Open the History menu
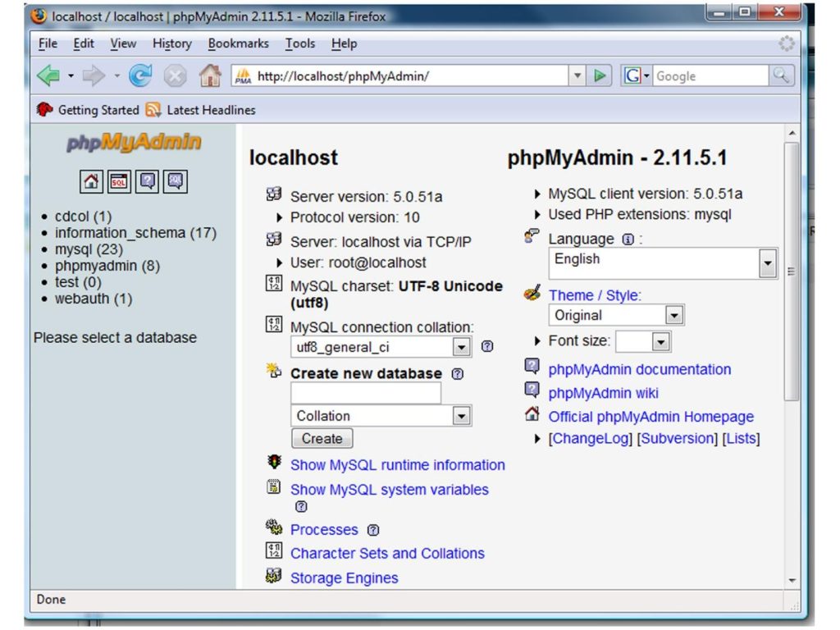 pyautogui.click(x=172, y=43)
